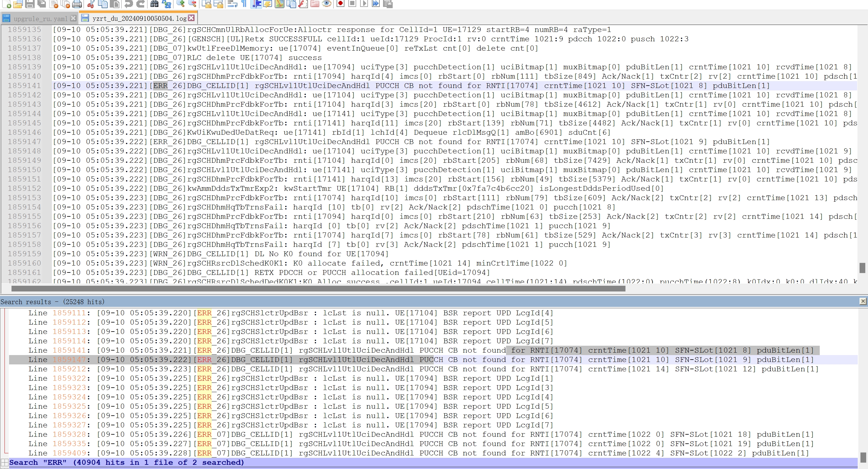Open the Document List panel icon
Screen dimensions: 868x469
291,4
